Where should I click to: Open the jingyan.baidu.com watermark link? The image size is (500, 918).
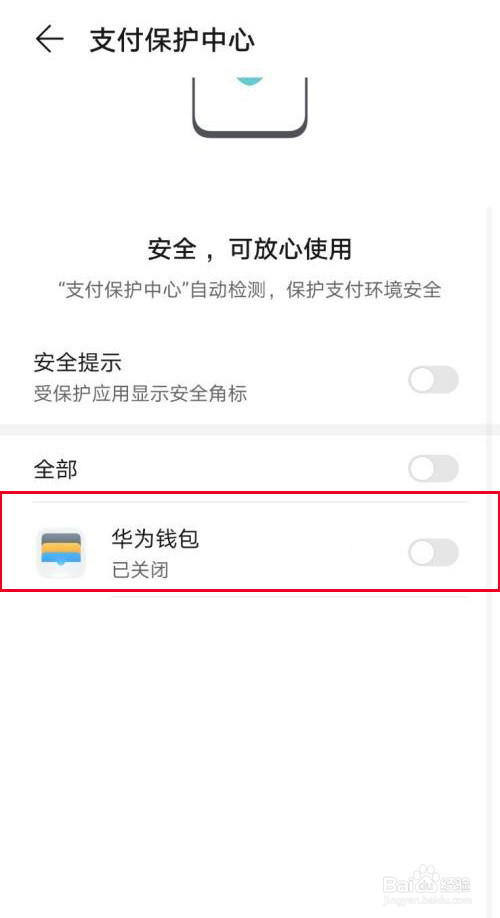427,898
